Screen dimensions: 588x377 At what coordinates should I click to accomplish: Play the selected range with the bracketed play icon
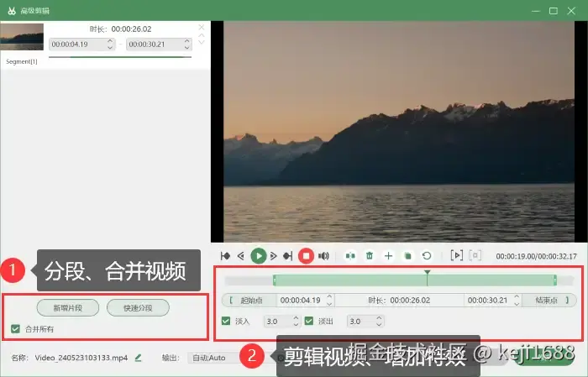(x=456, y=255)
